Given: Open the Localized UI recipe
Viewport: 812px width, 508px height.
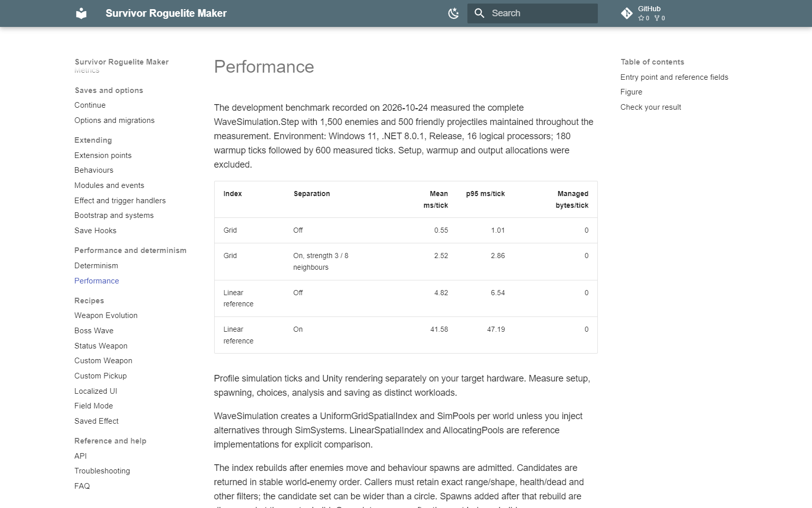Looking at the screenshot, I should 95,391.
